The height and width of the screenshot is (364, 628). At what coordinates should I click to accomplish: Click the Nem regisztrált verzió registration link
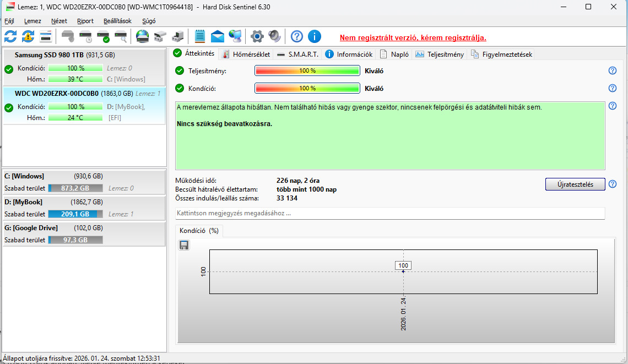(x=413, y=37)
